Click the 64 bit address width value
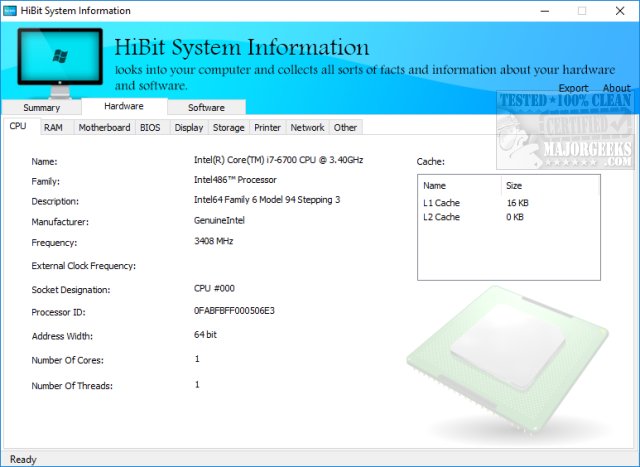Viewport: 640px width, 467px height. point(205,335)
